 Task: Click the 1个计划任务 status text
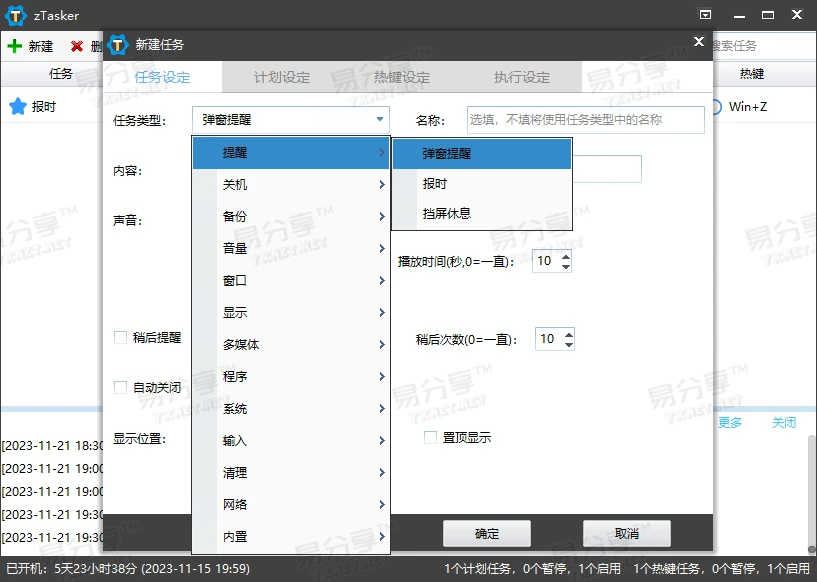(x=532, y=568)
